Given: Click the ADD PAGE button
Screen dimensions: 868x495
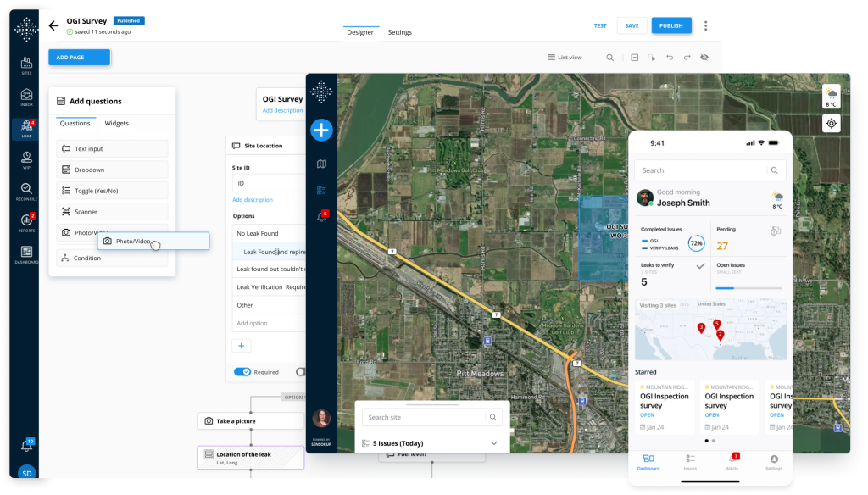Looking at the screenshot, I should pos(79,58).
